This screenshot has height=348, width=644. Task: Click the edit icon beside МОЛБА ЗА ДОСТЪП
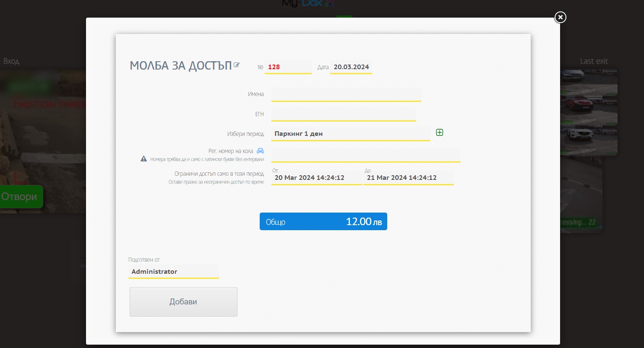pyautogui.click(x=237, y=65)
